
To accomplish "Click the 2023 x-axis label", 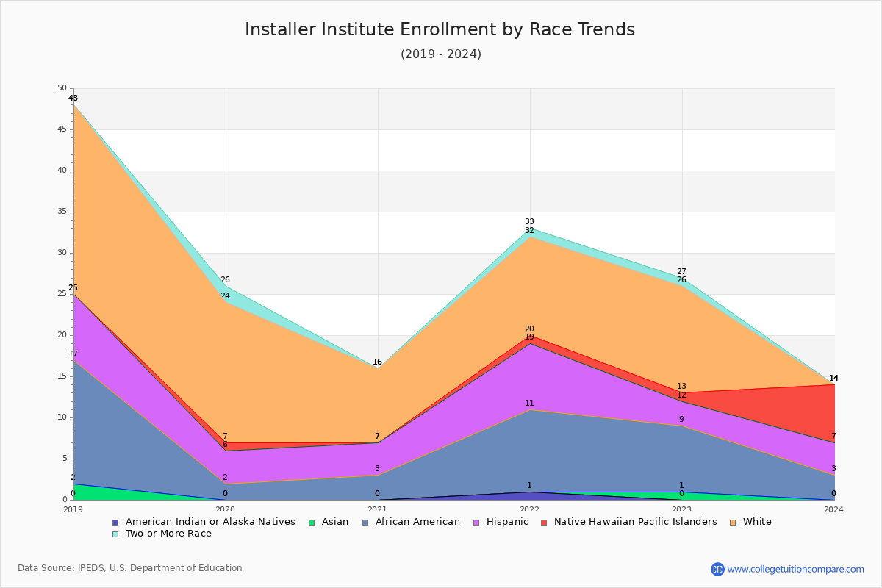I will point(682,509).
